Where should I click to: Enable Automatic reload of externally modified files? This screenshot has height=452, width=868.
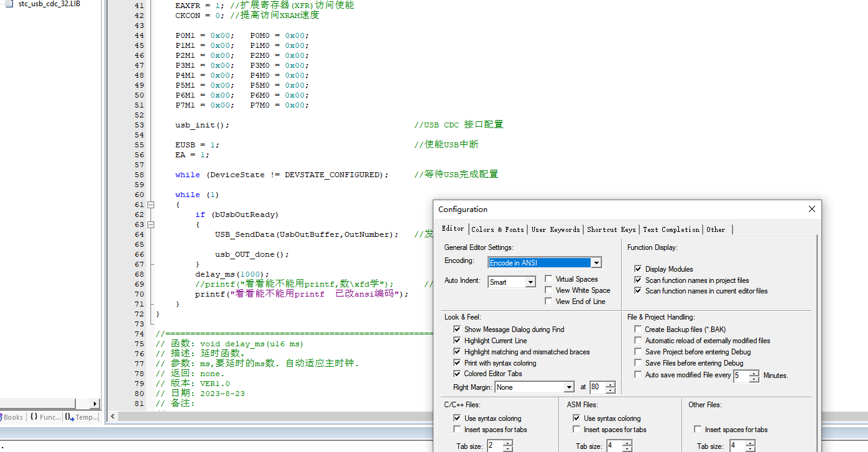pos(638,341)
